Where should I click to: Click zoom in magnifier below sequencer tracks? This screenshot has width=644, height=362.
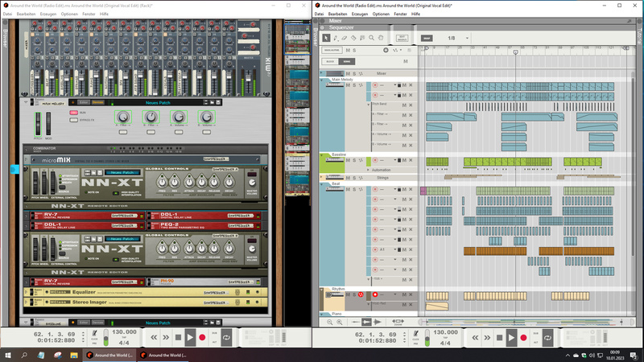(x=339, y=323)
